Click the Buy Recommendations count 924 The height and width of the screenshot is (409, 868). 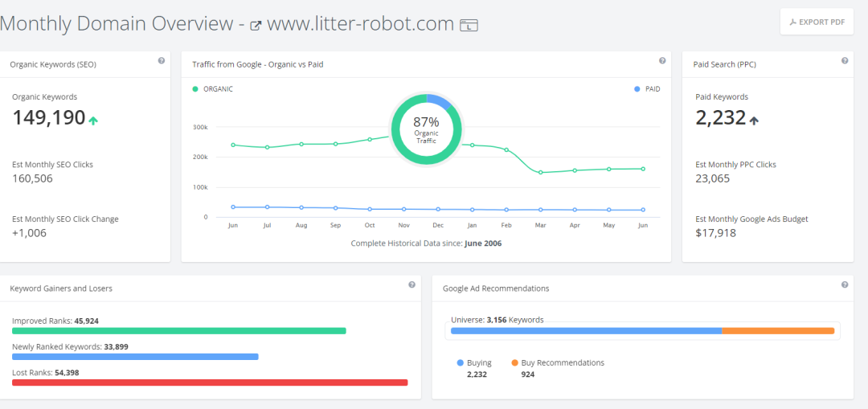(528, 374)
